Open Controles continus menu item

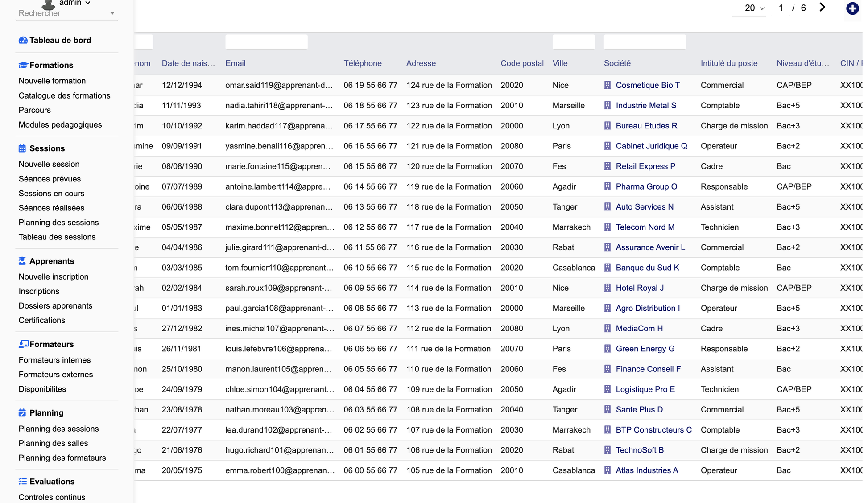52,497
